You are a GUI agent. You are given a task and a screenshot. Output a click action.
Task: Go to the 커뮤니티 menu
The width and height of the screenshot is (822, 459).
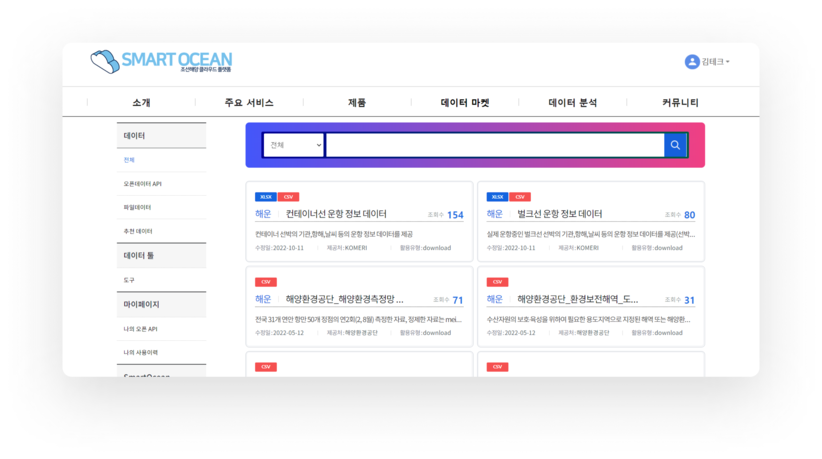(680, 103)
